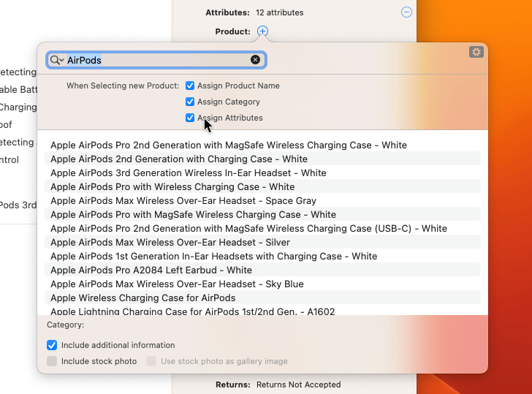Click the gear settings icon in popover

tap(476, 52)
